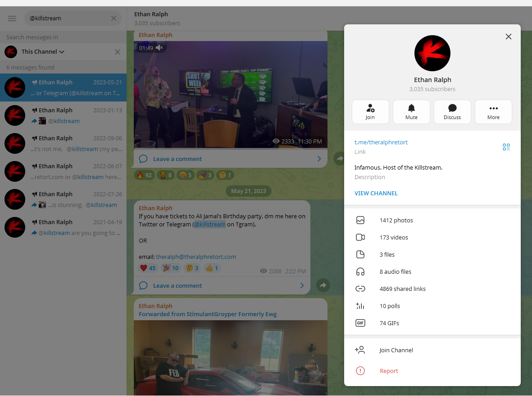The image size is (532, 396).
Task: Forward the video message with share arrow
Action: [339, 159]
